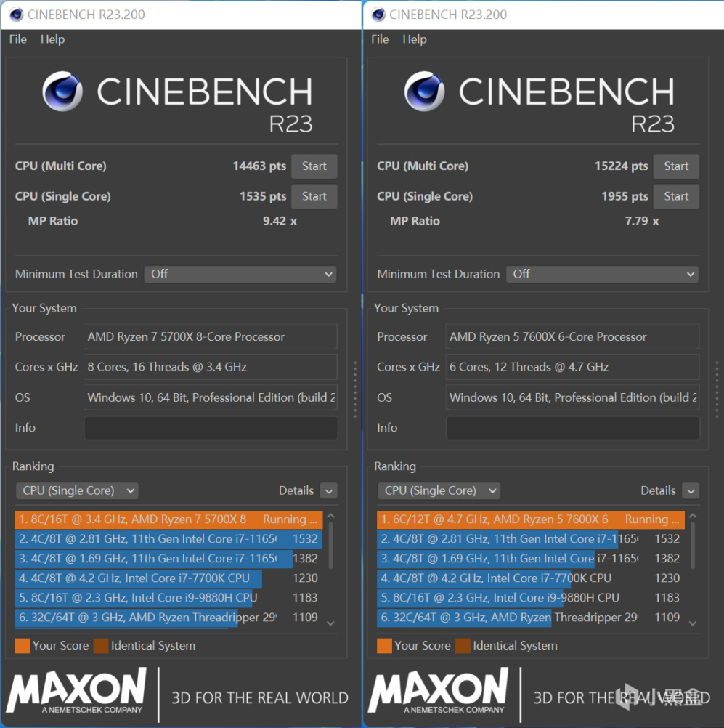Open Help menu in left window
Screen dimensions: 724x728
pyautogui.click(x=52, y=39)
